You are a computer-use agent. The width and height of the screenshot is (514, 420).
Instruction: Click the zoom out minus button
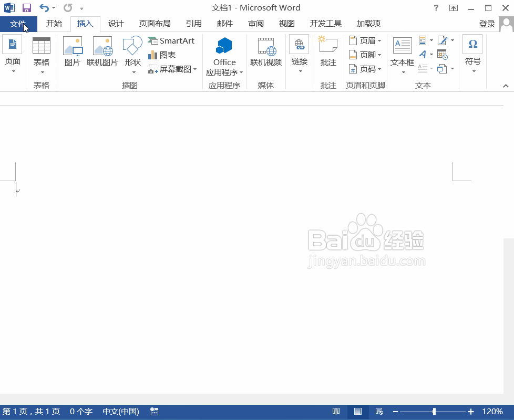pos(395,412)
